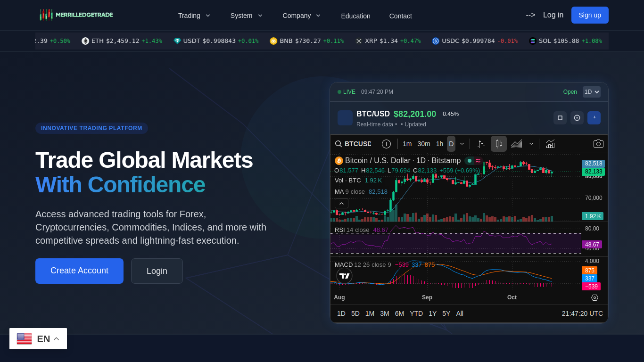Click the hero Login button

pyautogui.click(x=157, y=271)
